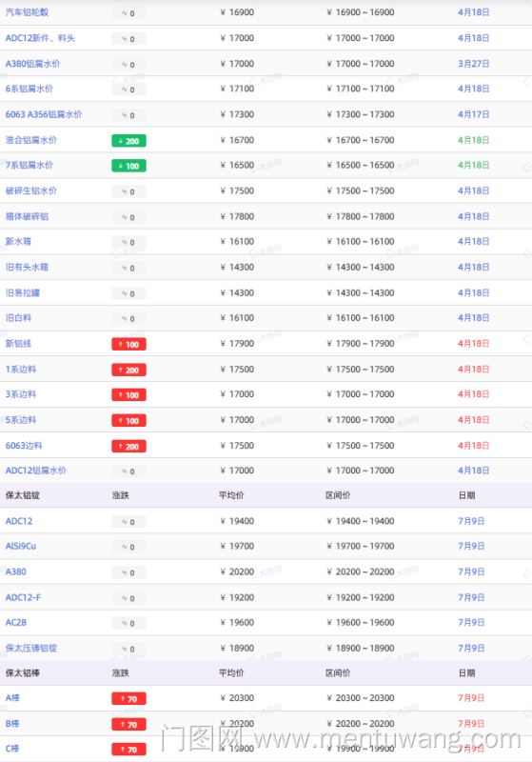Click the 3月27日 date for A380铝屑水价
The image size is (532, 762).
[x=473, y=64]
